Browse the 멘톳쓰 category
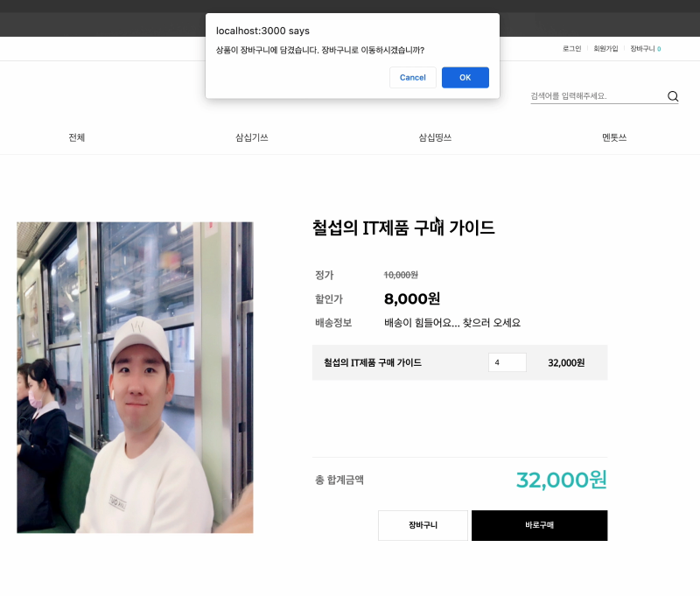 612,137
